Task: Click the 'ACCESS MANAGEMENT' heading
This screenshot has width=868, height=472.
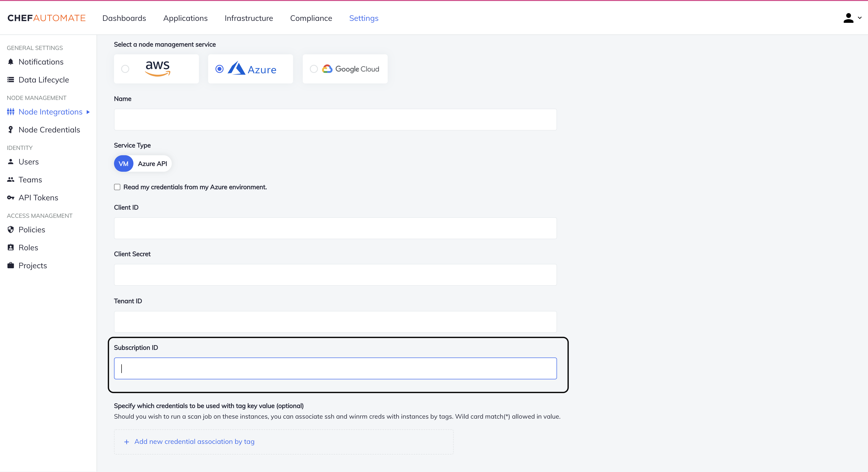Action: (40, 216)
